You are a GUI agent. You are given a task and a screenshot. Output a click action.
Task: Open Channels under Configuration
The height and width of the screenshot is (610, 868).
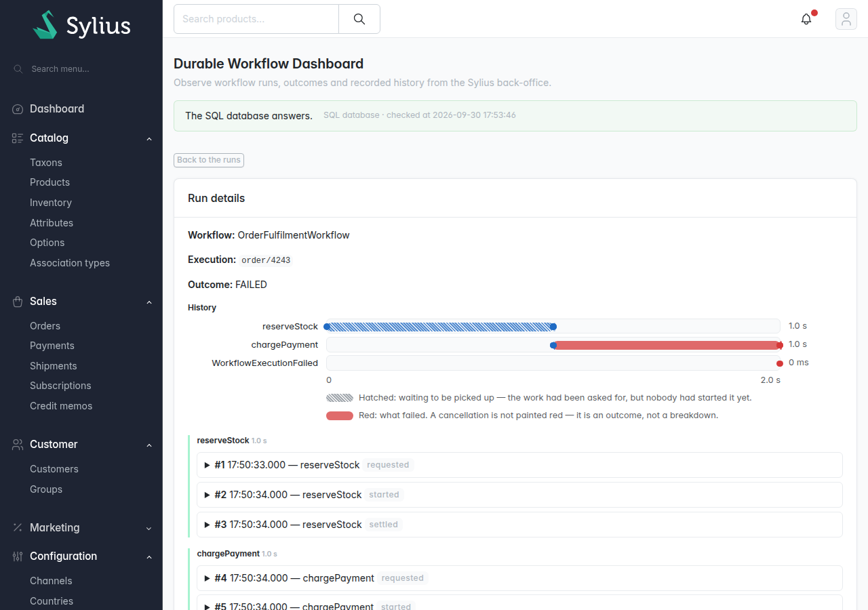[51, 581]
